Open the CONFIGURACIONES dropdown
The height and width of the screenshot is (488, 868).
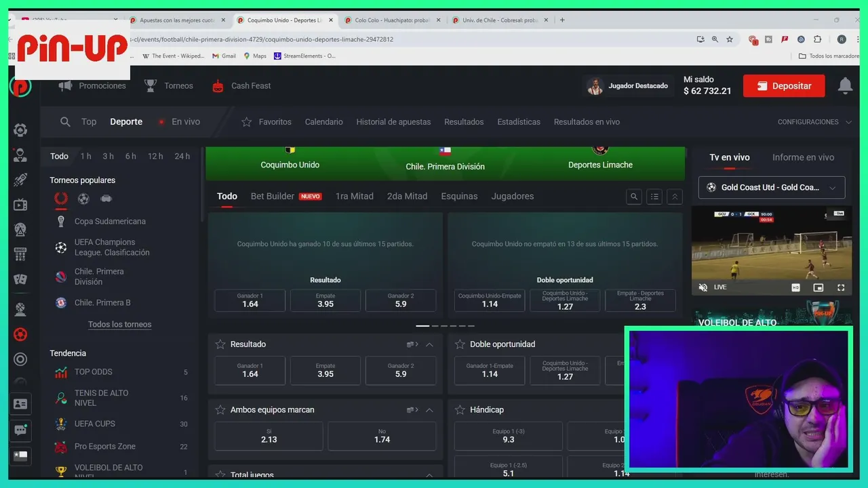(814, 122)
